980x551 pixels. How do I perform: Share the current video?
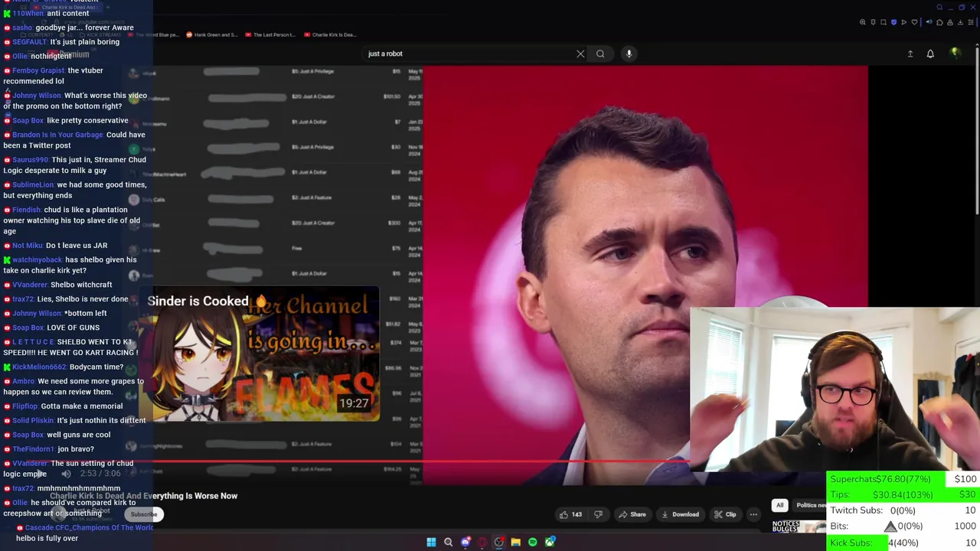pyautogui.click(x=632, y=514)
